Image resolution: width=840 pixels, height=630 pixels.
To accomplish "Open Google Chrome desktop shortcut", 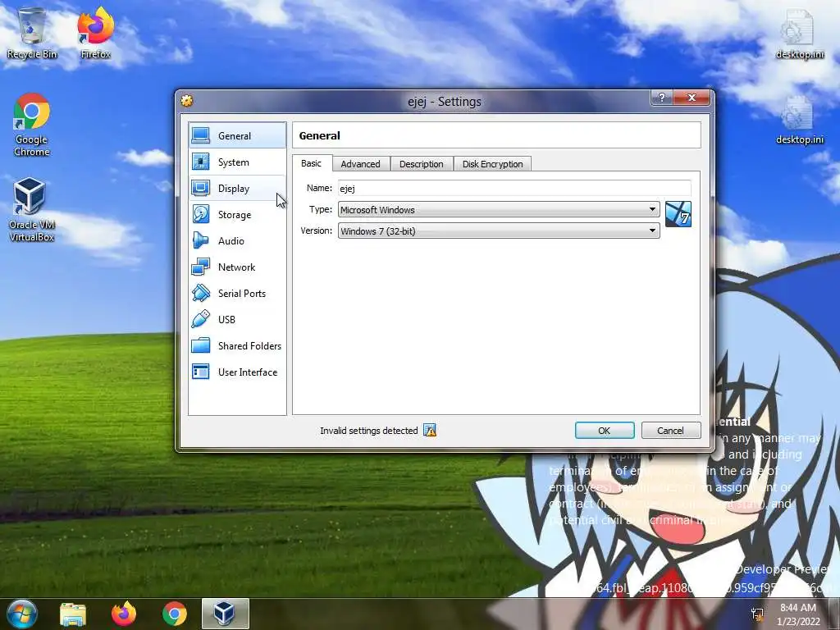I will [x=32, y=125].
